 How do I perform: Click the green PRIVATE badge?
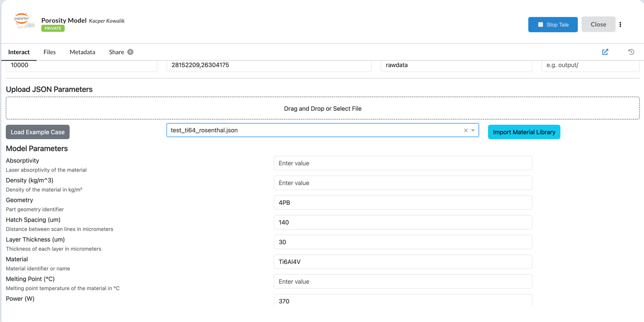(53, 28)
